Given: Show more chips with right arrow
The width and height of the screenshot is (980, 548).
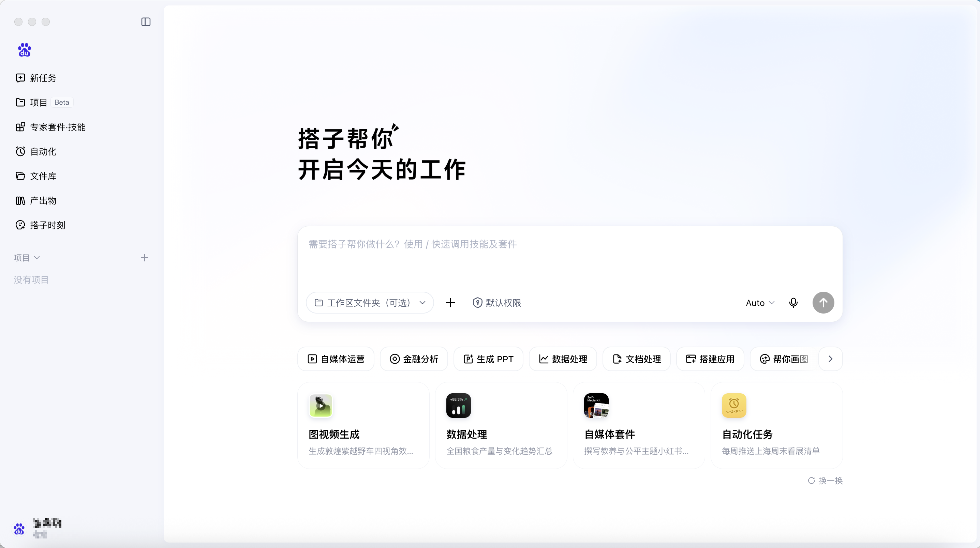Looking at the screenshot, I should (831, 359).
